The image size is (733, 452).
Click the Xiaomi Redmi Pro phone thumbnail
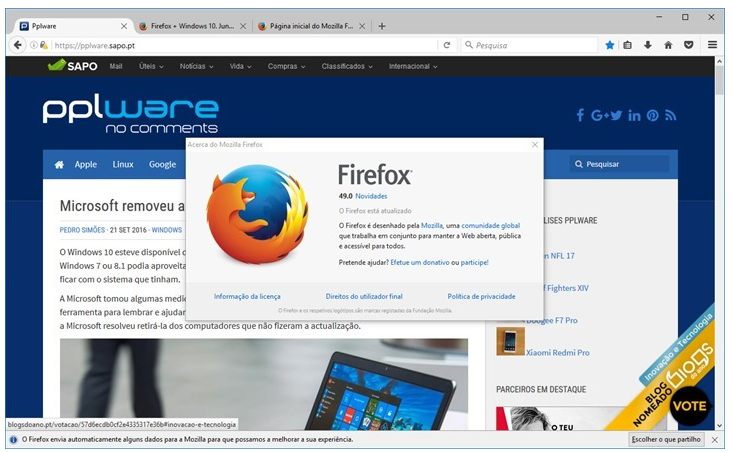[x=510, y=342]
